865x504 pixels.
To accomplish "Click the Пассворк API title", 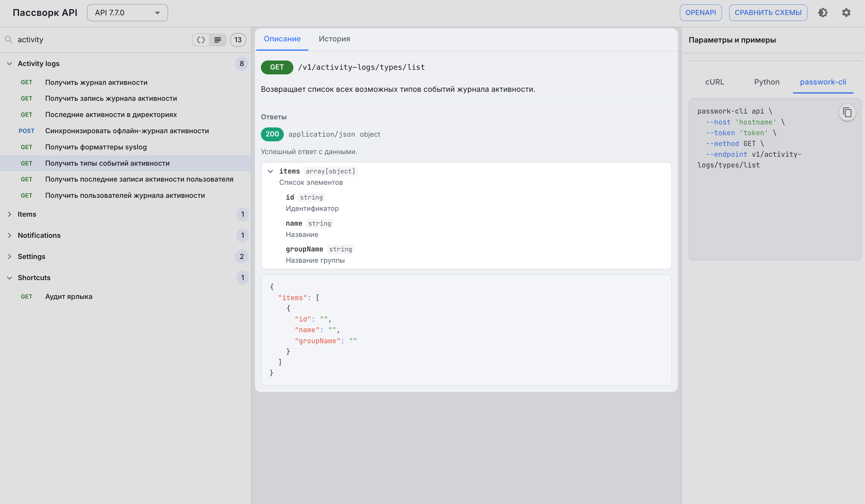I will point(45,13).
